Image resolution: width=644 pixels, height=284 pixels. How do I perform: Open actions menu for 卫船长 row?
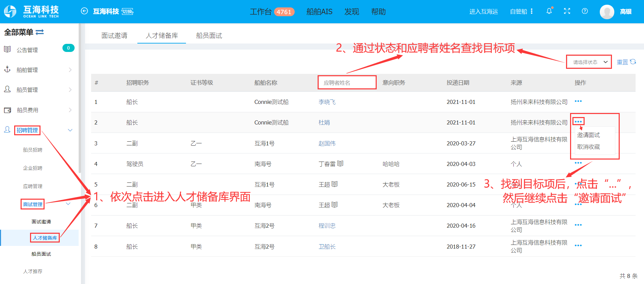(x=578, y=246)
